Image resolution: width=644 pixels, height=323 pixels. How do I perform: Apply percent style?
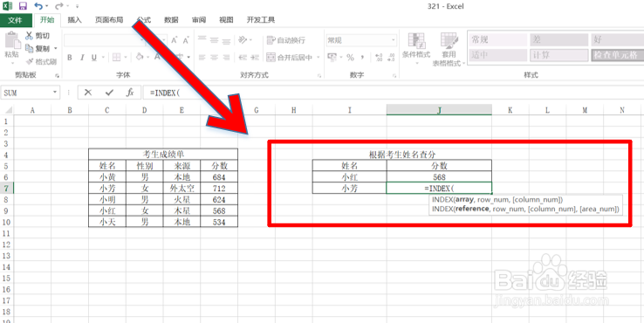[350, 58]
